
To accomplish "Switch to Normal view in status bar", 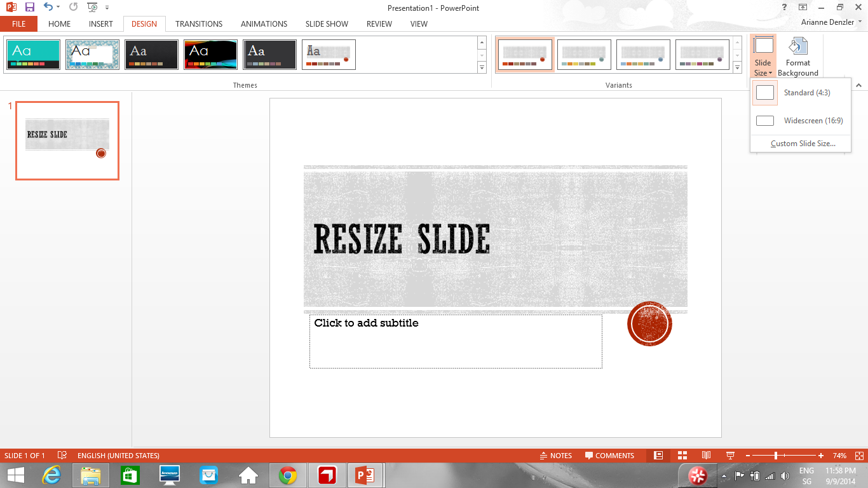I will point(658,456).
